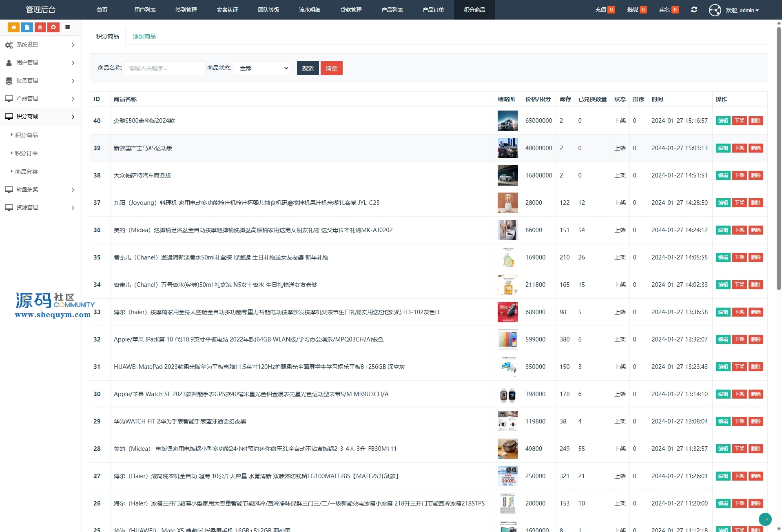Open 产品订单 in the top navigation

[433, 10]
